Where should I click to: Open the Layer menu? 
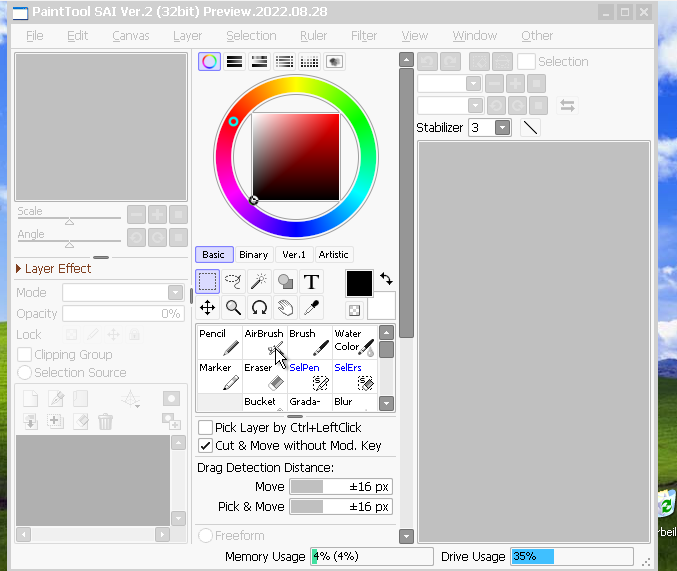click(187, 36)
